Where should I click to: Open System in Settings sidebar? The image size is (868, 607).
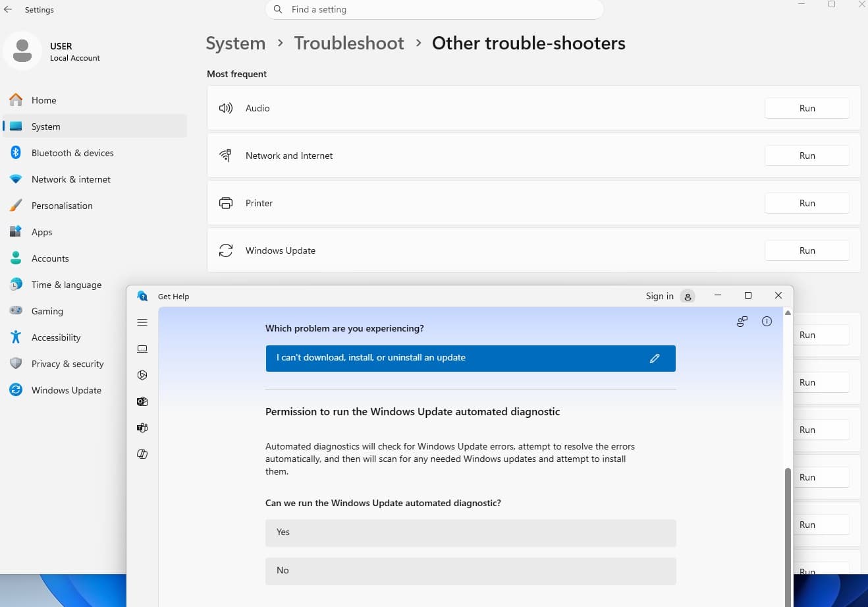[x=95, y=127]
